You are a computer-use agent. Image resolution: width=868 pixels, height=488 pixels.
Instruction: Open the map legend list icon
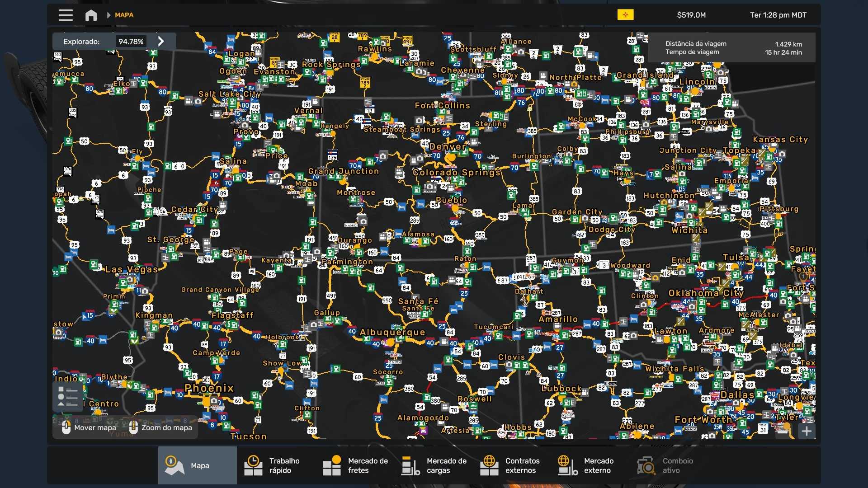68,397
